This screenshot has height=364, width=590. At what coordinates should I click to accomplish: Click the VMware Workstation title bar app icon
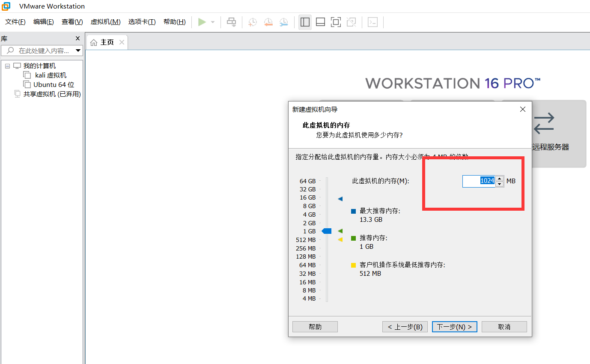click(x=6, y=6)
